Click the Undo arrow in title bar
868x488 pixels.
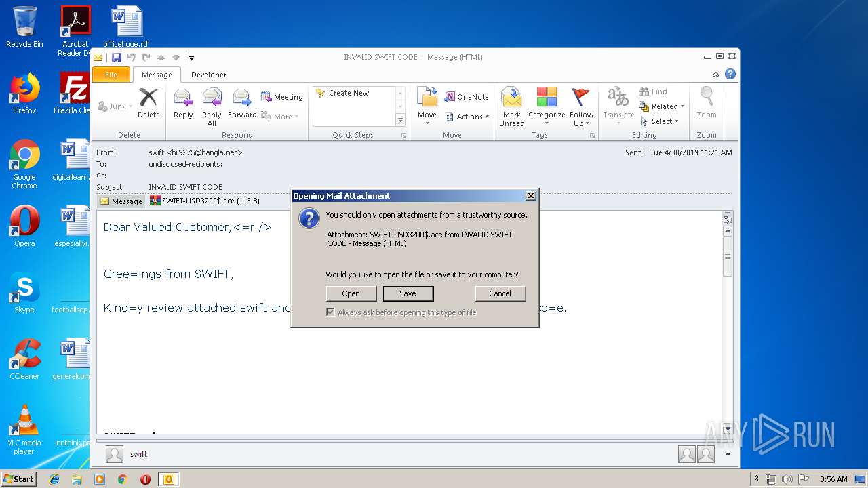pos(132,58)
